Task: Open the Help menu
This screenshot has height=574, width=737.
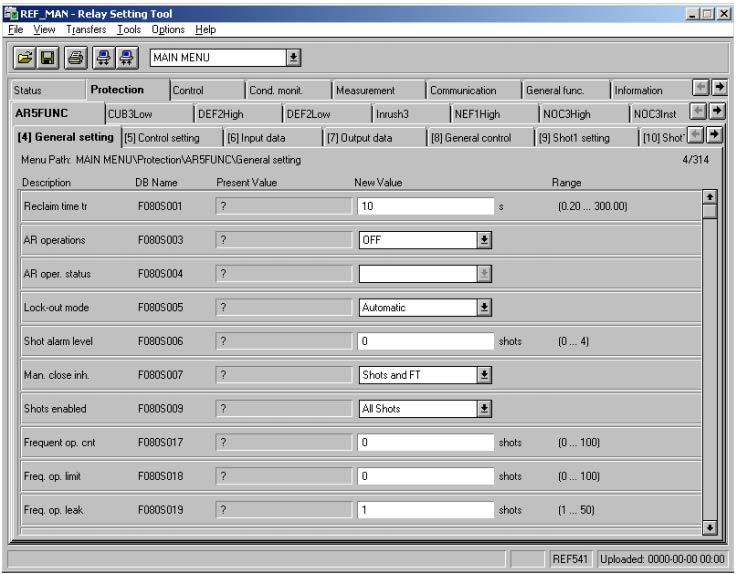Action: click(x=205, y=30)
